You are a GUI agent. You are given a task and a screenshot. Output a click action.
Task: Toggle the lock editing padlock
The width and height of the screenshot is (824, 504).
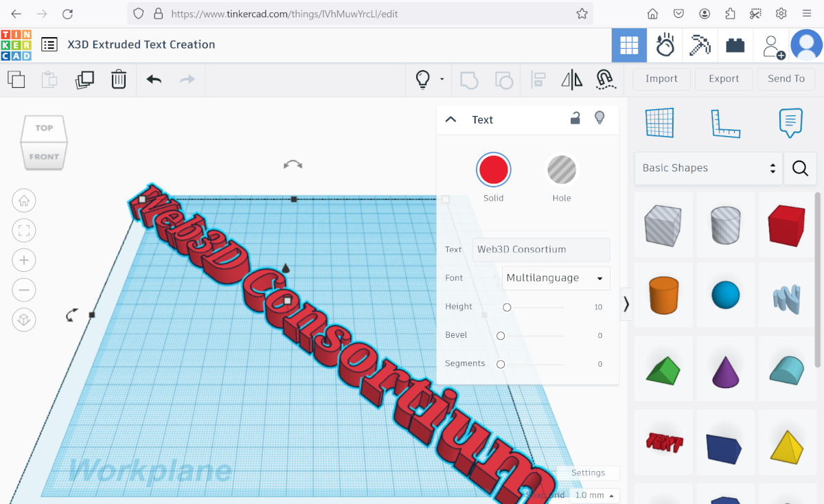coord(575,119)
